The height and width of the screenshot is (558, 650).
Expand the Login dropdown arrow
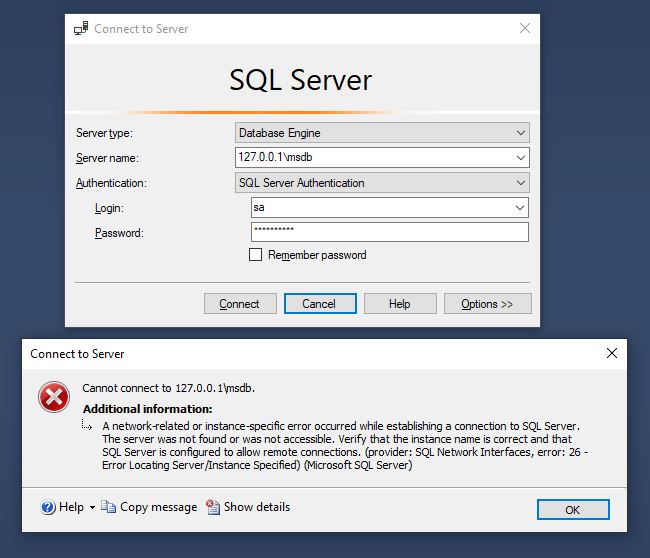tap(520, 208)
